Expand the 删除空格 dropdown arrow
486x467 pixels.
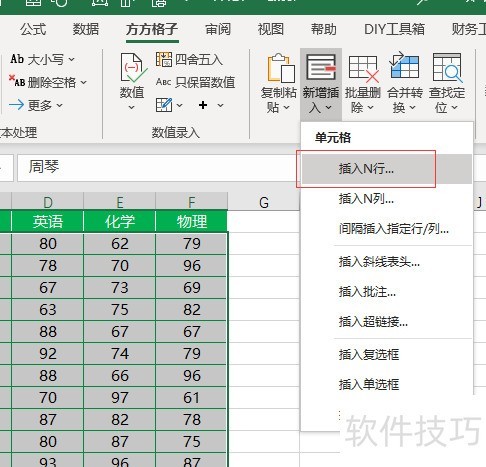click(x=84, y=82)
